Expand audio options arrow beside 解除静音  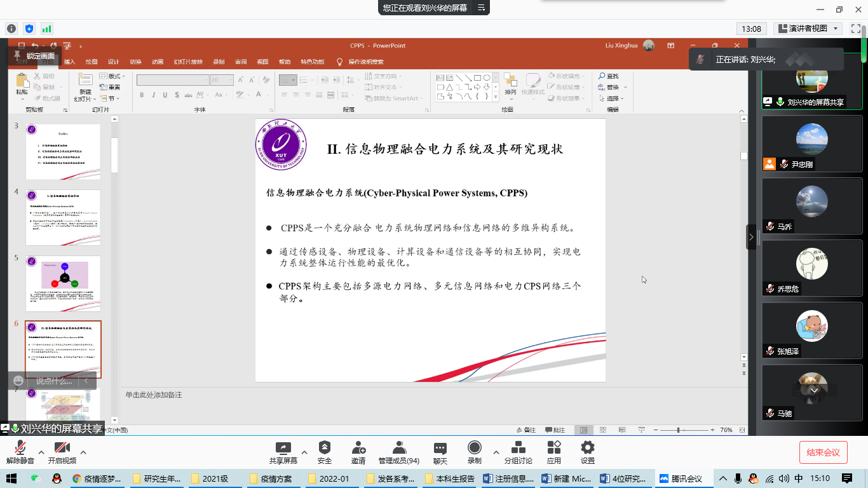(x=41, y=452)
